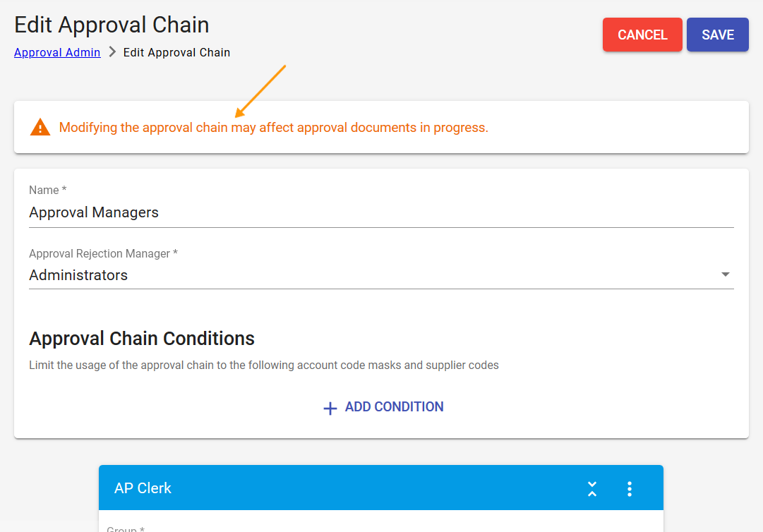Viewport: 763px width, 532px height.
Task: Select the three-dot options icon
Action: click(629, 488)
